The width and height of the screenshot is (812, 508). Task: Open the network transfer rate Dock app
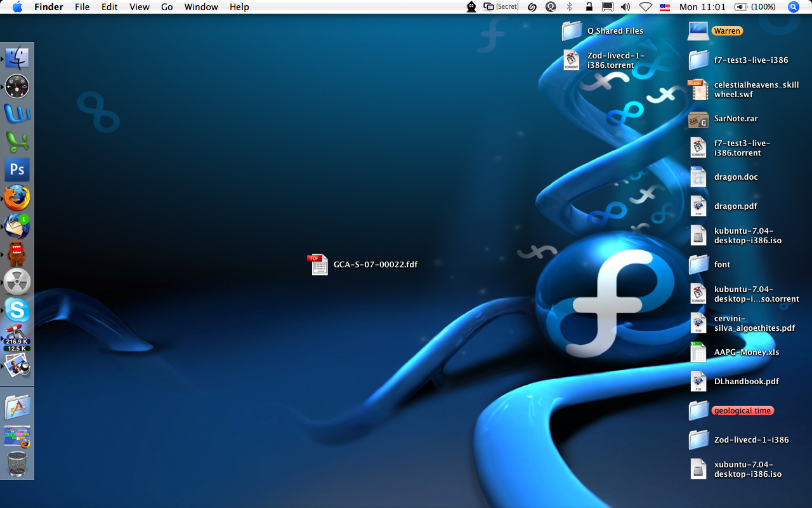click(17, 338)
